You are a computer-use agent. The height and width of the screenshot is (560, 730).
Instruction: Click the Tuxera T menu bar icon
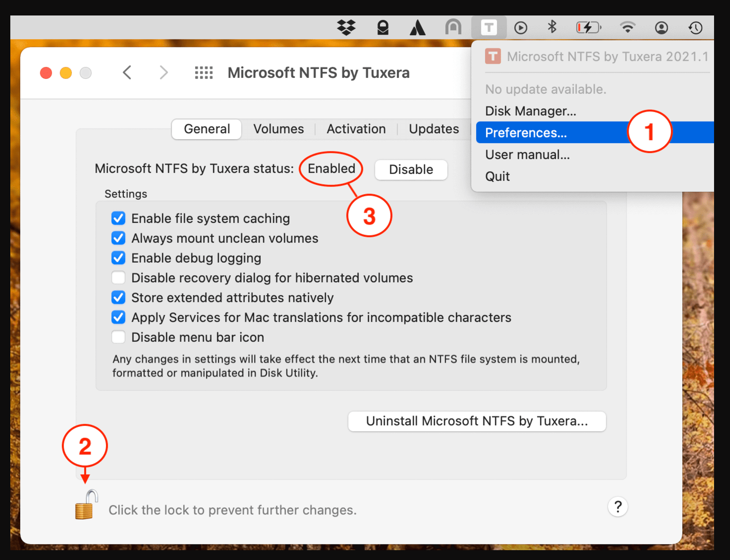(x=488, y=28)
